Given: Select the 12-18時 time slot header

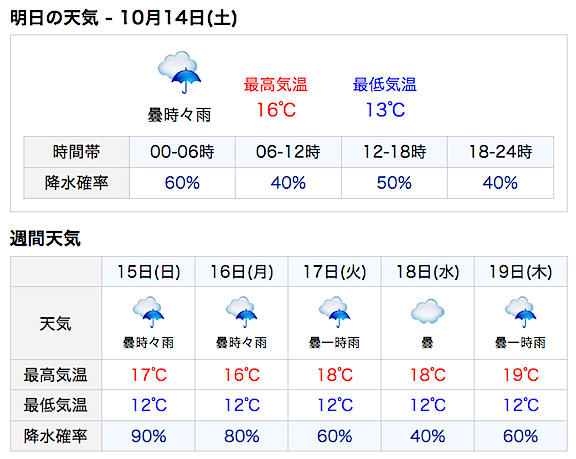Looking at the screenshot, I should tap(395, 152).
